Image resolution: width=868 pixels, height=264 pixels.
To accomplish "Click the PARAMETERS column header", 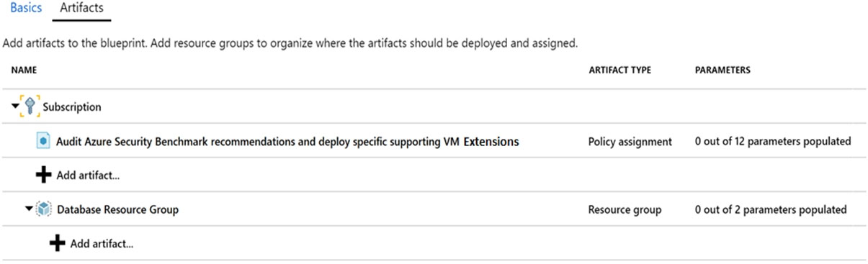I will tap(722, 70).
